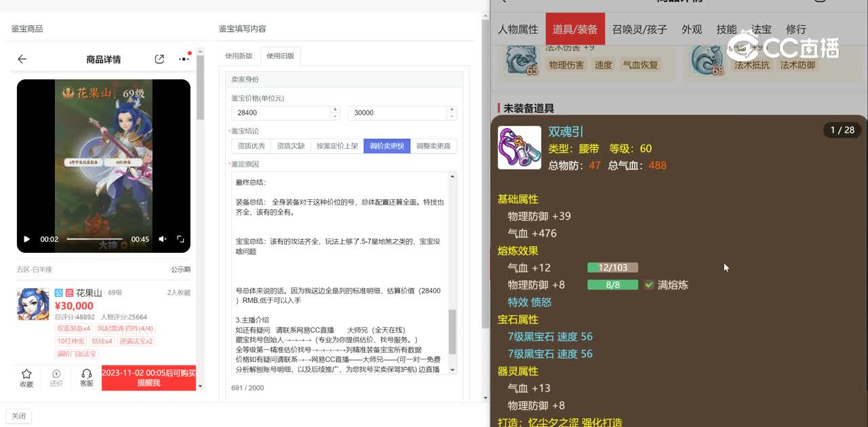Click the 特效 愤怒 text

click(530, 302)
